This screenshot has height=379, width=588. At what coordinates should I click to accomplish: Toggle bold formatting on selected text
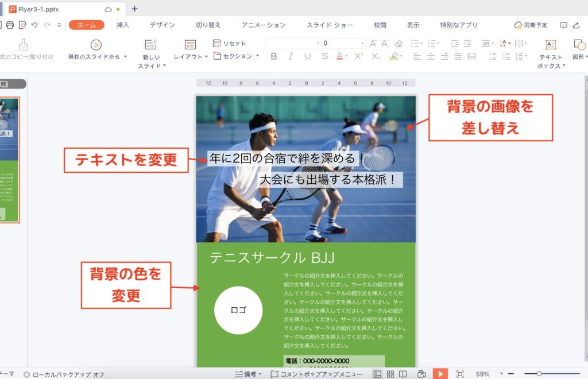(274, 56)
